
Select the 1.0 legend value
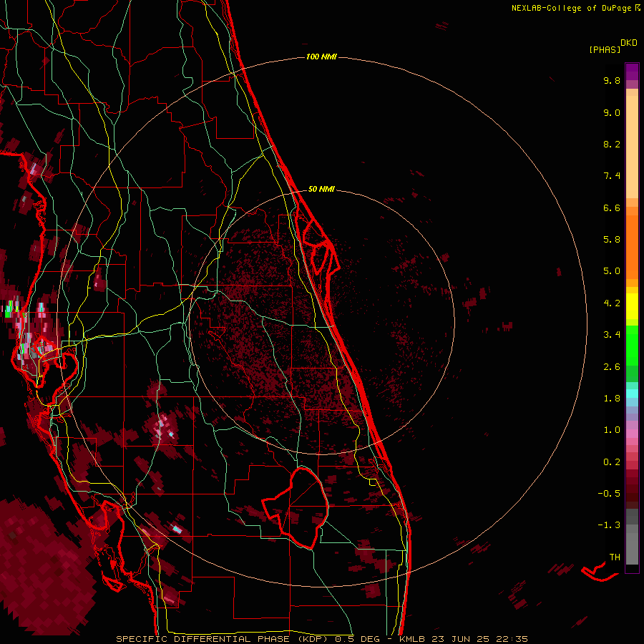tap(612, 430)
